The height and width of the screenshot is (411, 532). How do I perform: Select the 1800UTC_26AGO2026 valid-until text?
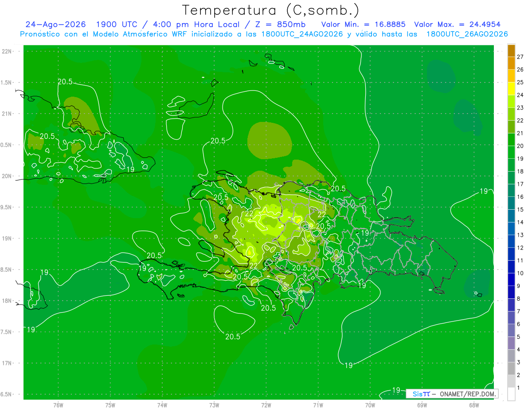click(467, 34)
